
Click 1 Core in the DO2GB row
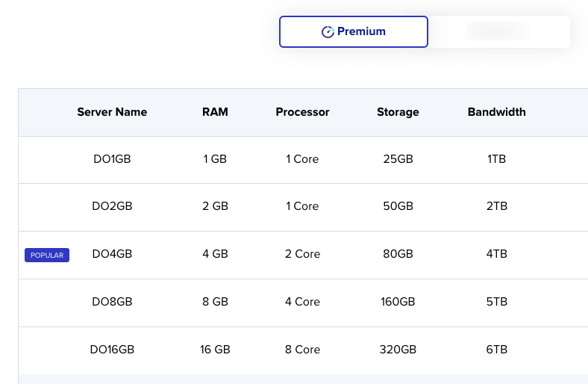(303, 206)
